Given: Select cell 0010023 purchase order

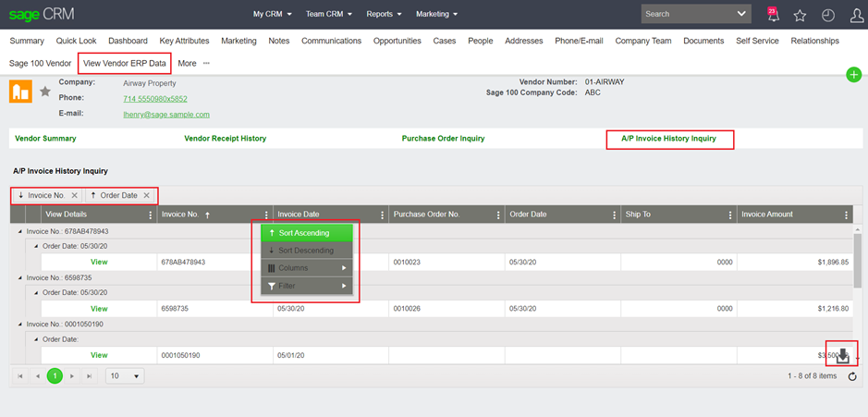Looking at the screenshot, I should (x=446, y=262).
